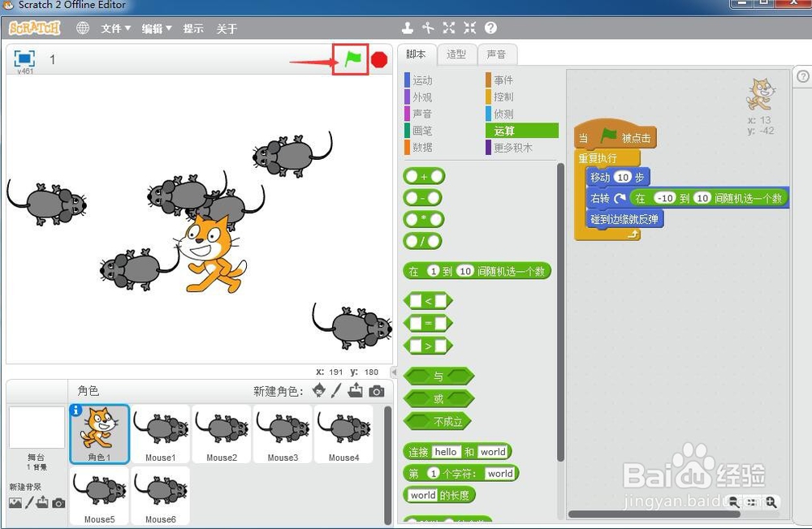Click the 或 boolean block
Image resolution: width=812 pixels, height=529 pixels.
[x=438, y=398]
